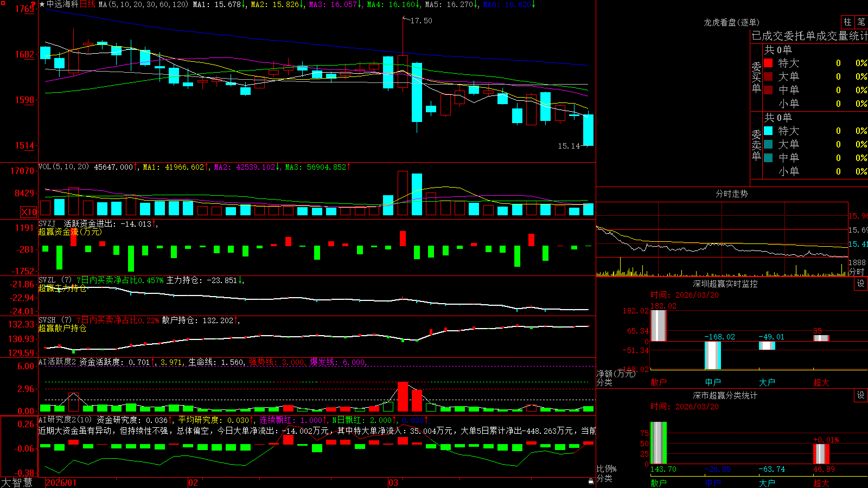
Task: Click the 超大 46.89 bar in 分类统计
Action: pos(821,454)
